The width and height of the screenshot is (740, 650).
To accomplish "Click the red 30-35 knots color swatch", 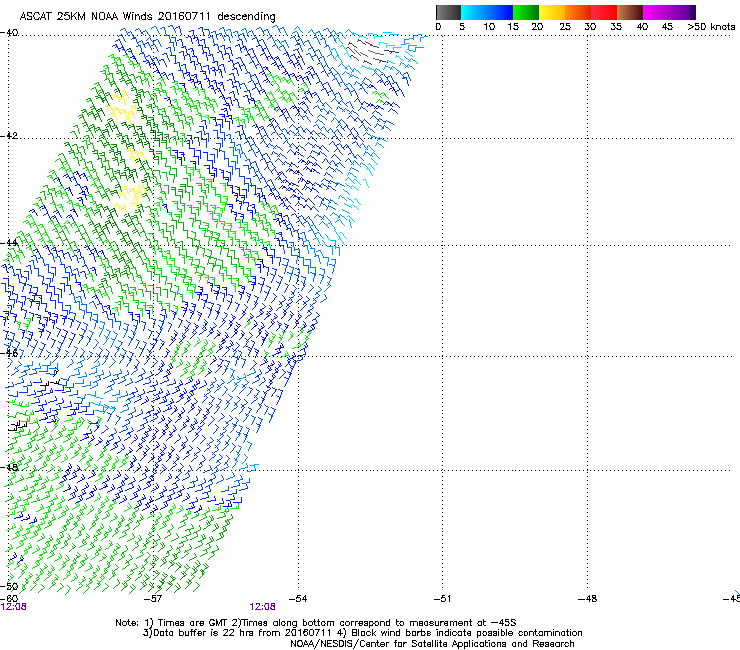I will (604, 12).
